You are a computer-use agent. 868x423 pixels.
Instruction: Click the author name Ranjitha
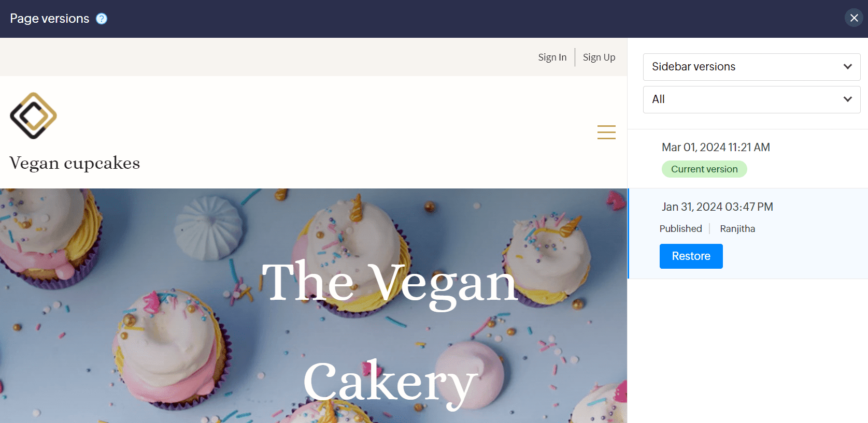[x=737, y=229]
